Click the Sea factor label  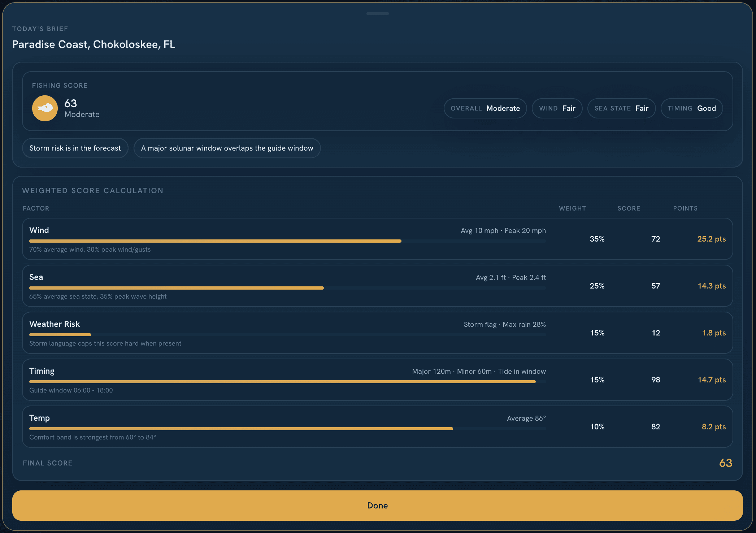coord(36,277)
